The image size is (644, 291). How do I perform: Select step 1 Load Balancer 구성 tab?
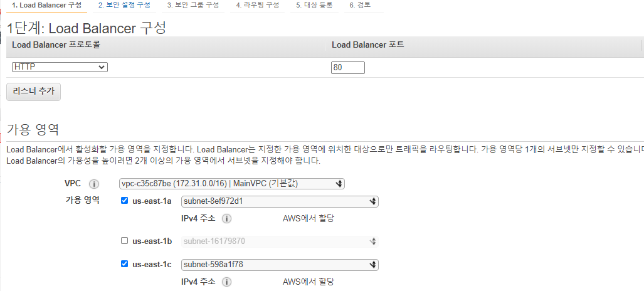coord(47,6)
